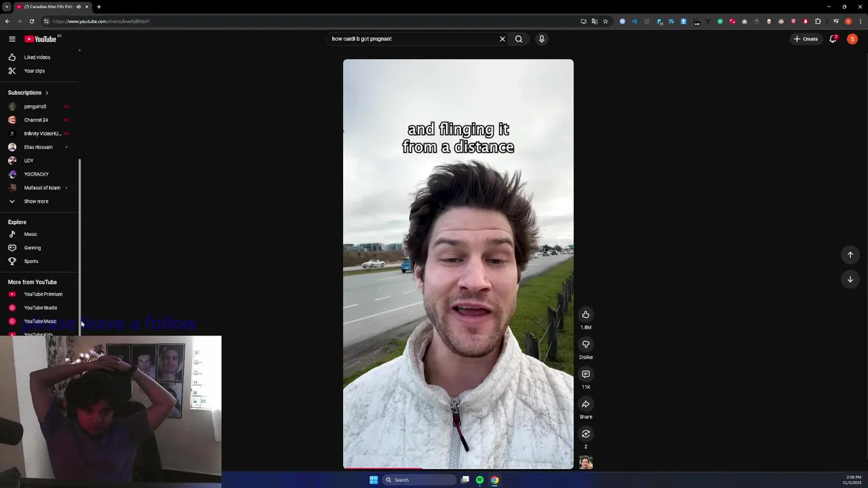Open the install app icon in address bar
868x488 pixels.
(x=584, y=21)
